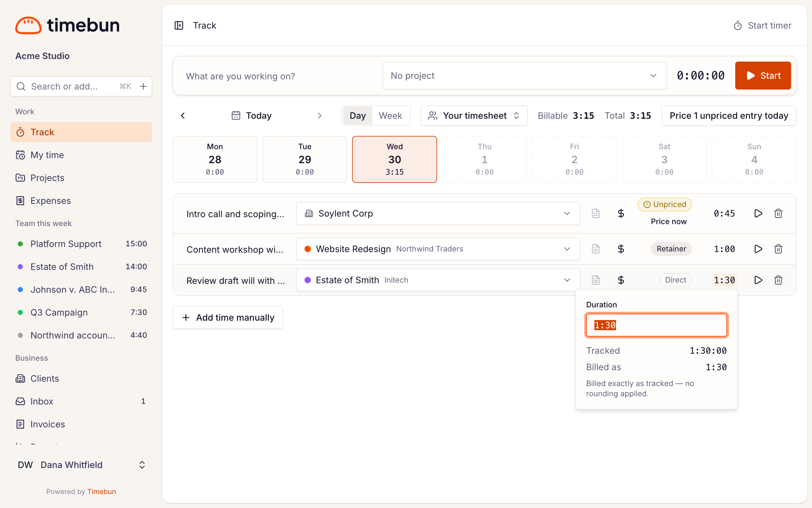Click the Start timer stopwatch link
Viewport: 812px width, 508px height.
tap(762, 25)
